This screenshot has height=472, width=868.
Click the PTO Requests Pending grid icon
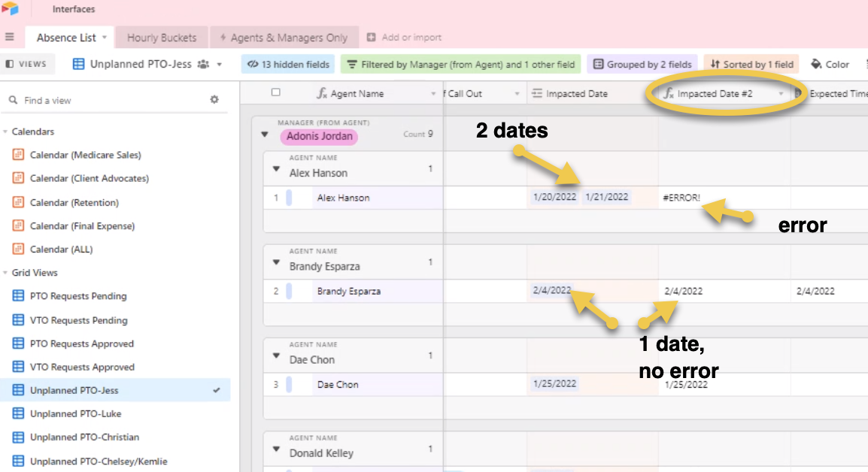18,296
